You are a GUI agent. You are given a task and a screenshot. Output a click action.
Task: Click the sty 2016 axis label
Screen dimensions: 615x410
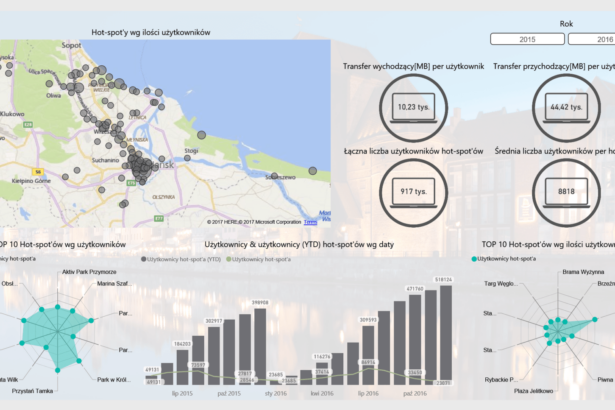276,393
